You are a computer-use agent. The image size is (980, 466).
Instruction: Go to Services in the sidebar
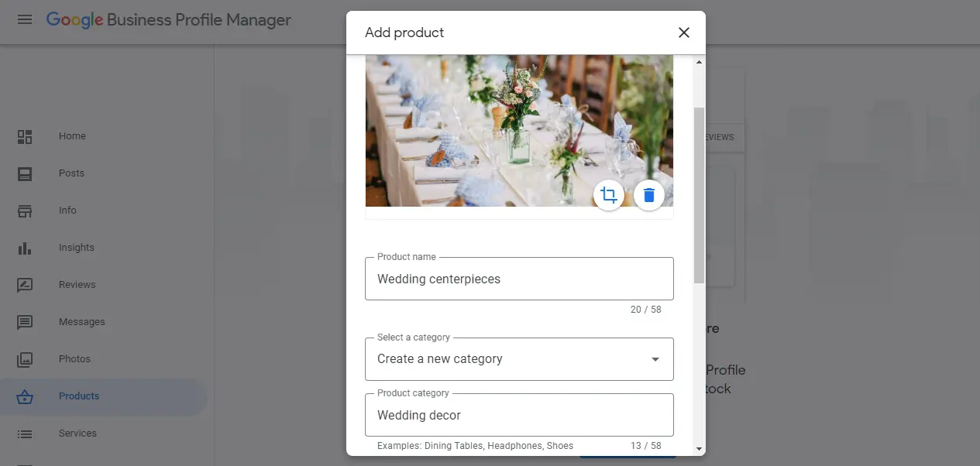click(77, 433)
